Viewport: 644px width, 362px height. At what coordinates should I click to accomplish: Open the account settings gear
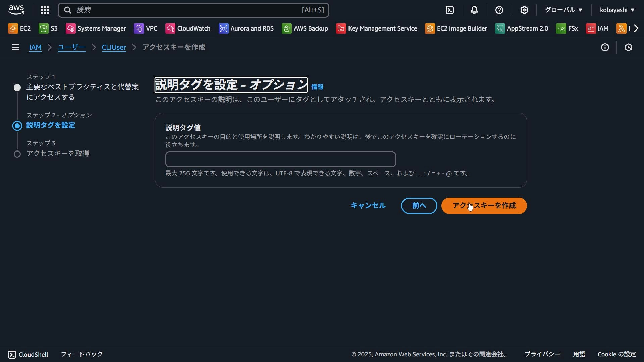(x=524, y=10)
